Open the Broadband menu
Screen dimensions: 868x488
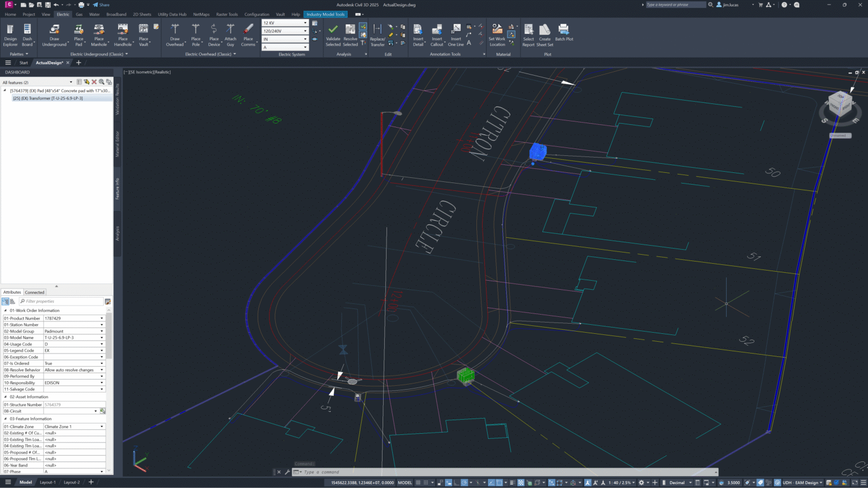point(116,14)
